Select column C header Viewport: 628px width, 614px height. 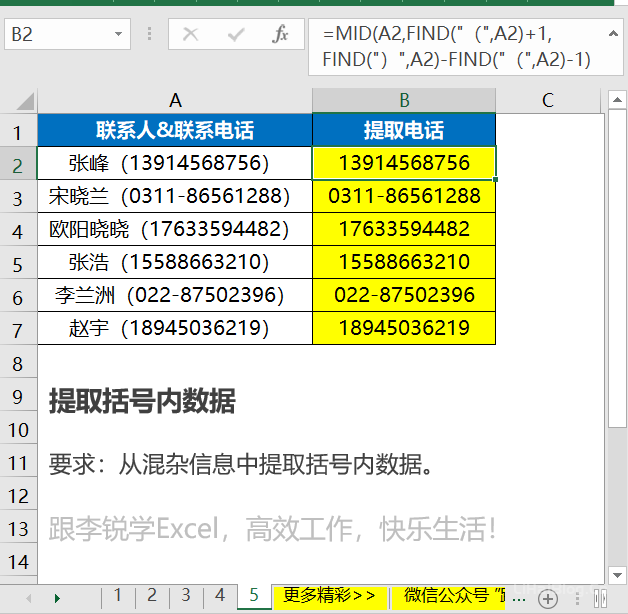tap(548, 100)
